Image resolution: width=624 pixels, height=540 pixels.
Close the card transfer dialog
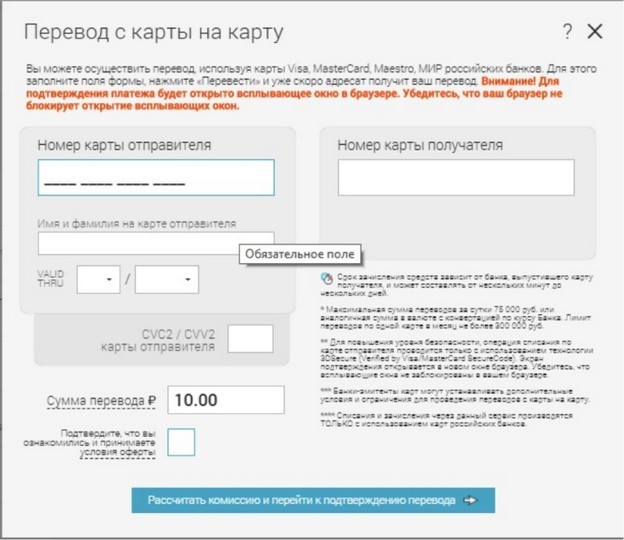[x=595, y=31]
